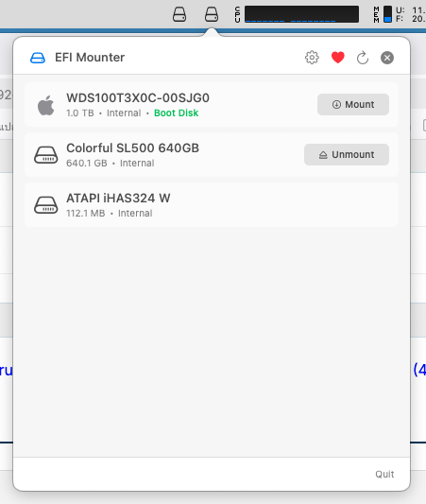Select the ATAPI iHAS324 W disk row

(x=212, y=205)
